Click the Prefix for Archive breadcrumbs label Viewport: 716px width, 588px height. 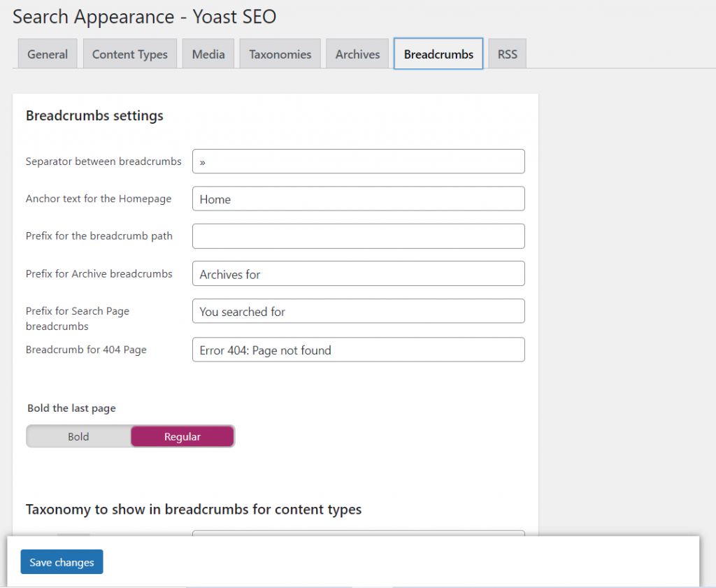tap(99, 273)
